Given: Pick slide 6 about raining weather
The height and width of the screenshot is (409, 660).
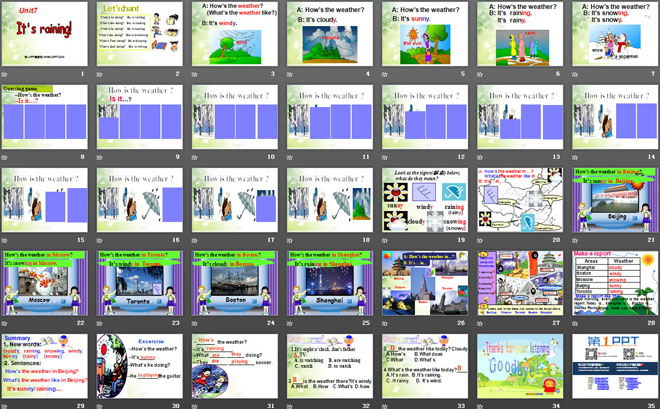Looking at the screenshot, I should coord(517,36).
